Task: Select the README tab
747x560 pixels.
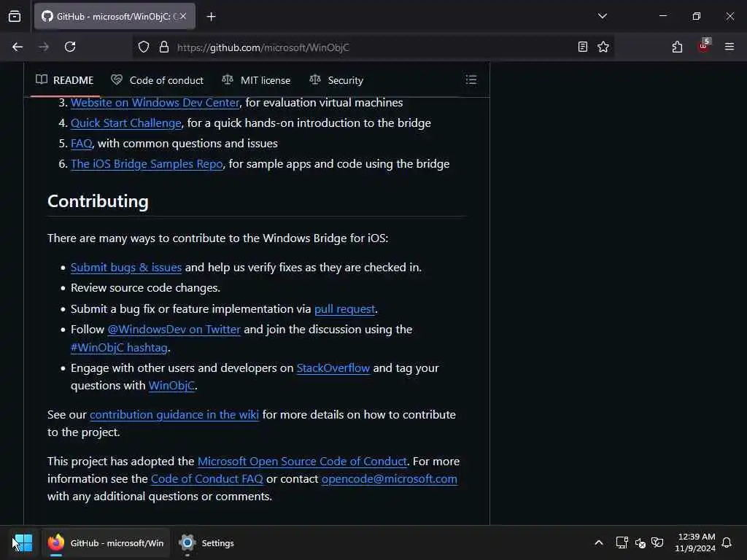Action: pyautogui.click(x=65, y=80)
